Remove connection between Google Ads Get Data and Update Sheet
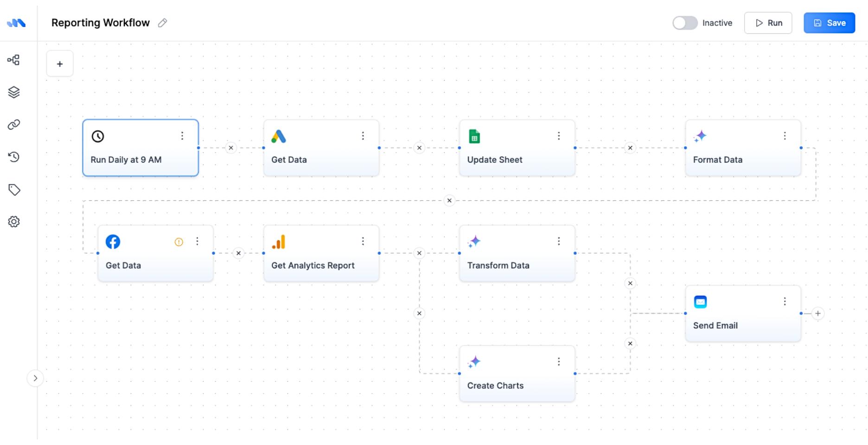Screen dimensions: 868x445 pos(419,148)
